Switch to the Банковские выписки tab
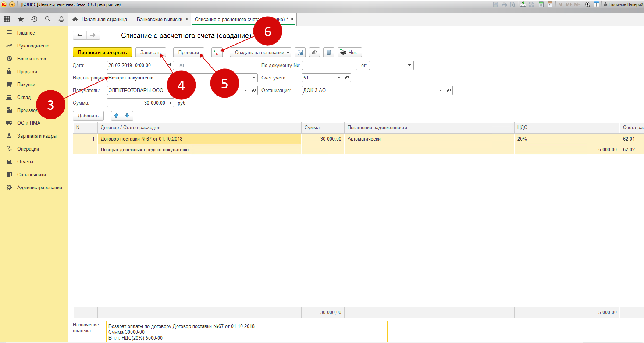 pos(160,20)
